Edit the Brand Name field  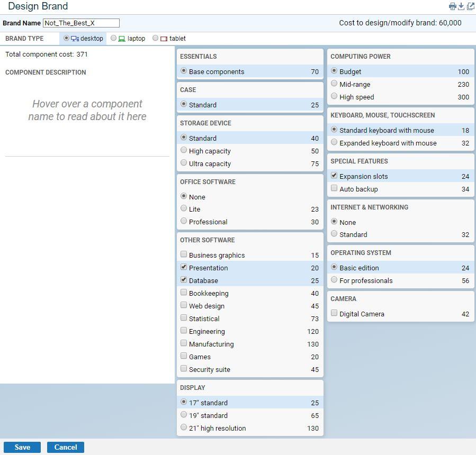81,23
